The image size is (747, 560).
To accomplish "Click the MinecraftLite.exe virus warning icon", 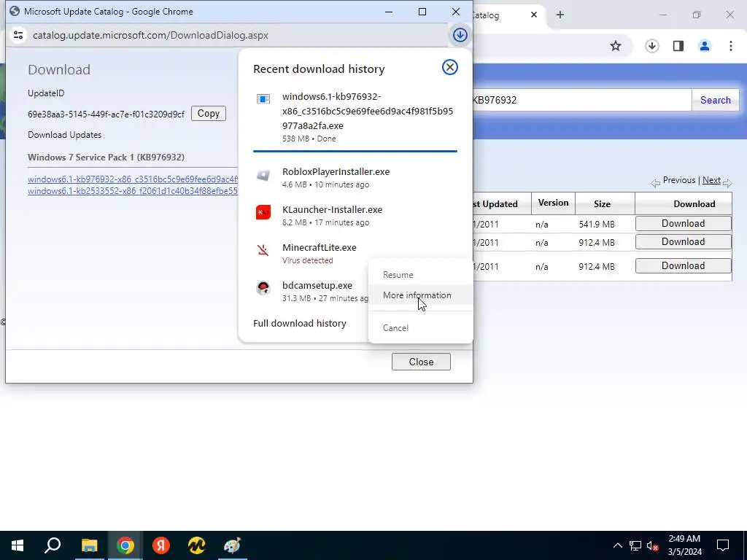I will [x=263, y=249].
